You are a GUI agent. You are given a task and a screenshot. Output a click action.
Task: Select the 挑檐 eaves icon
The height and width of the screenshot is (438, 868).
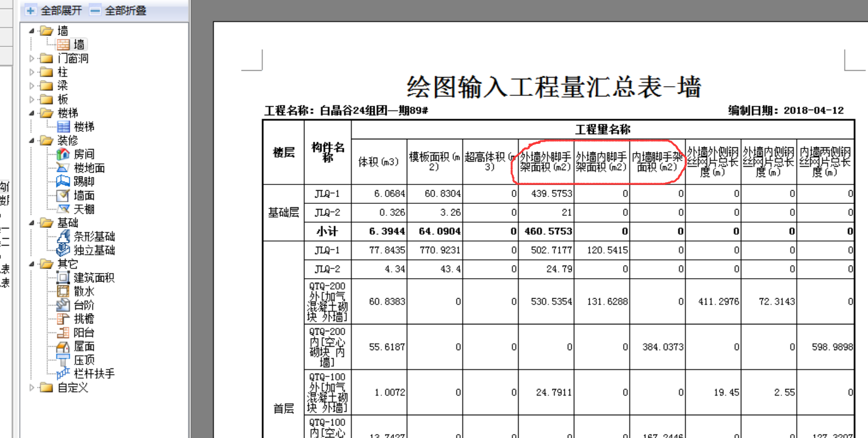(63, 319)
